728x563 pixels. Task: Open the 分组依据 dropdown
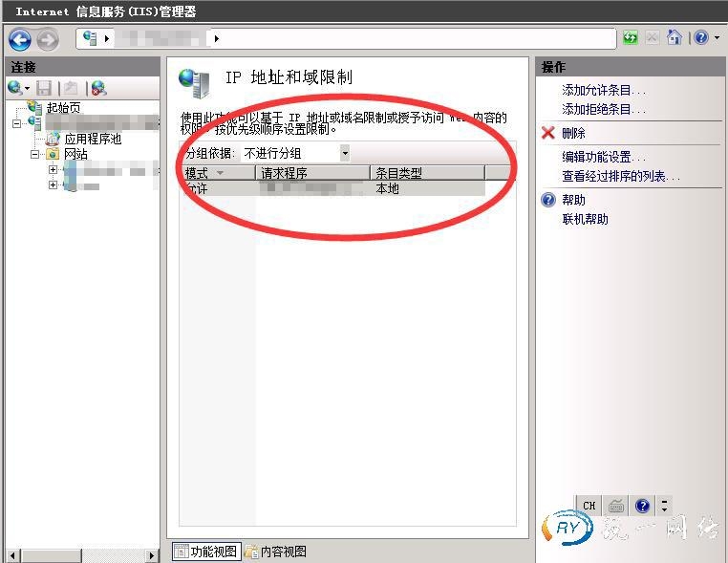pyautogui.click(x=344, y=153)
